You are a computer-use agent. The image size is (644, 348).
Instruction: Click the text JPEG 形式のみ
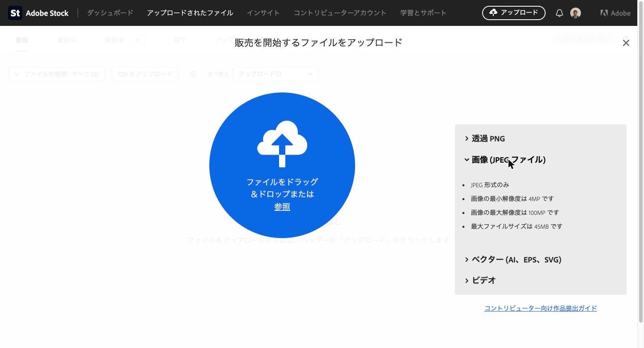coord(490,185)
